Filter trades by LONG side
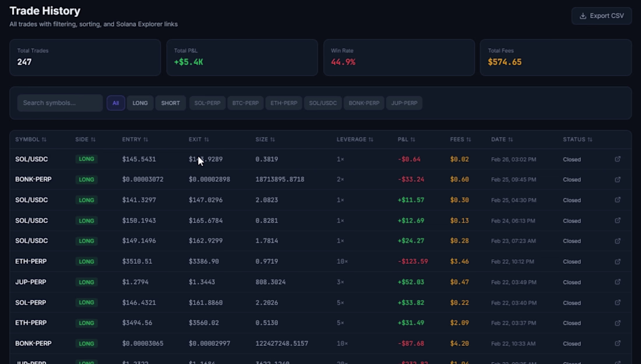 click(140, 103)
